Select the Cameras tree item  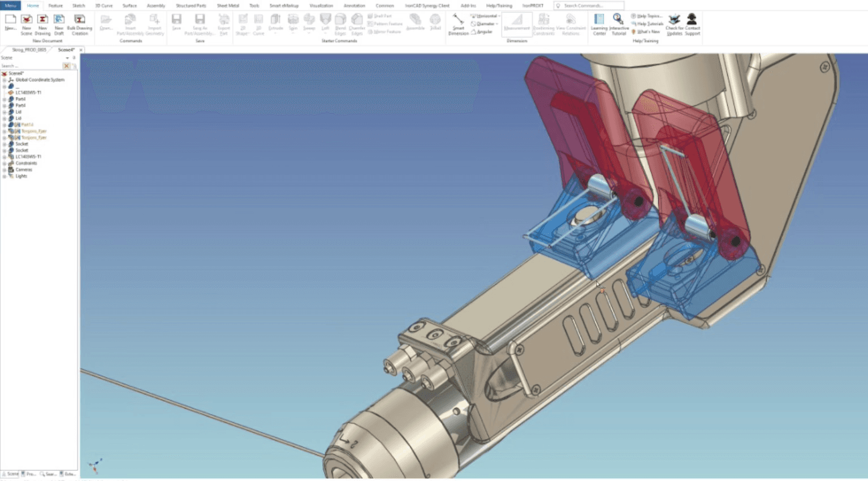[24, 170]
